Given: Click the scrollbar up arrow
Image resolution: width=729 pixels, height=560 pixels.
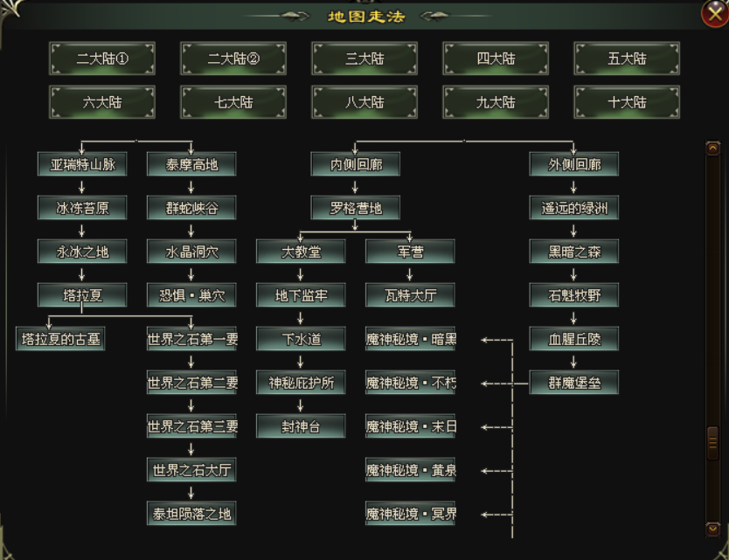Looking at the screenshot, I should pyautogui.click(x=712, y=149).
